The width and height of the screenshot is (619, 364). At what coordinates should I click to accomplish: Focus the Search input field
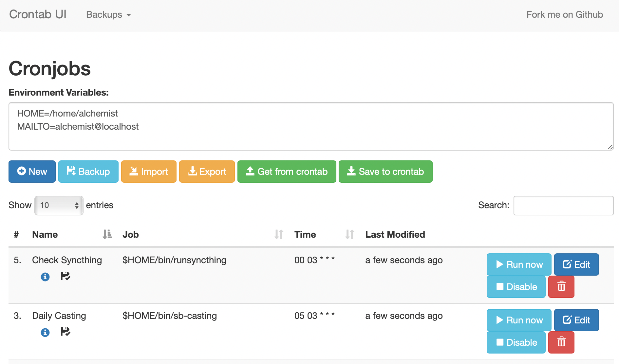click(563, 205)
